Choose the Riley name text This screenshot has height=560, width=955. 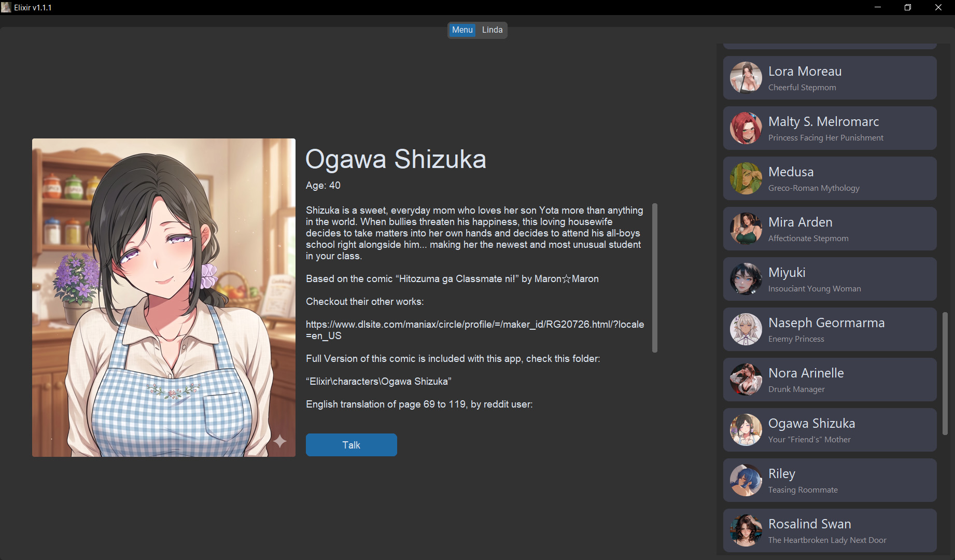point(781,473)
